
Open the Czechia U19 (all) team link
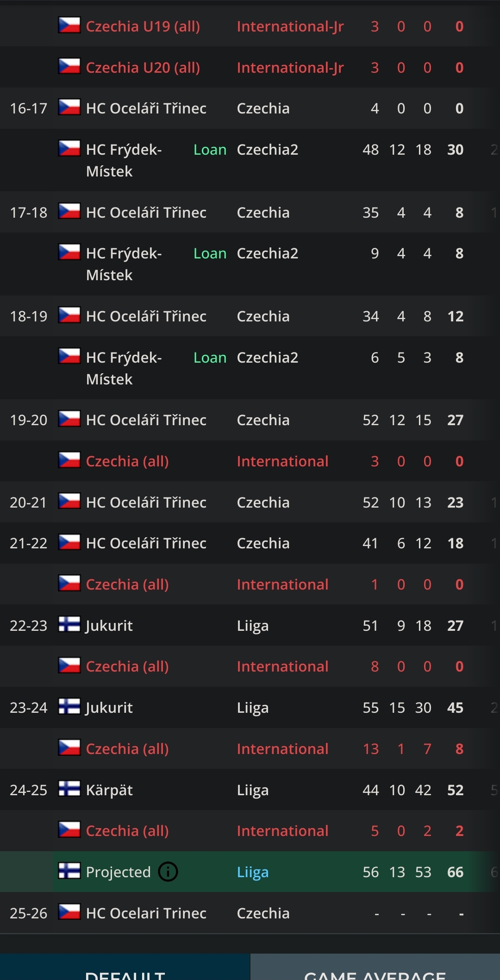pos(143,26)
